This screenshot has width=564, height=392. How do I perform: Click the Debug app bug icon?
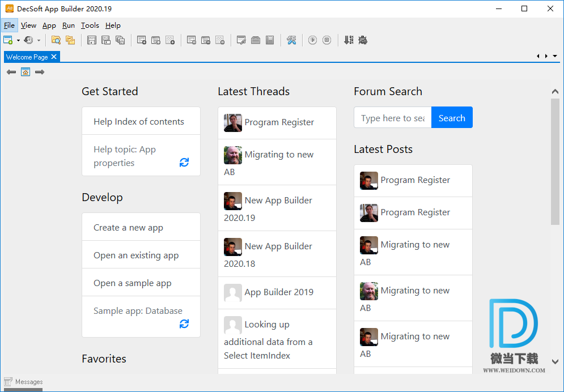click(363, 40)
